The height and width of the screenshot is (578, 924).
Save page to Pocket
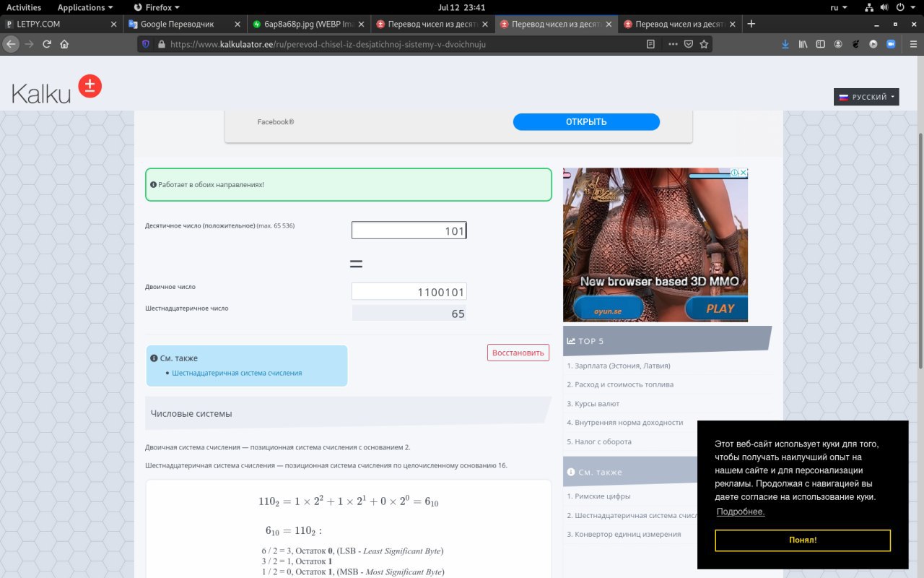coord(689,44)
